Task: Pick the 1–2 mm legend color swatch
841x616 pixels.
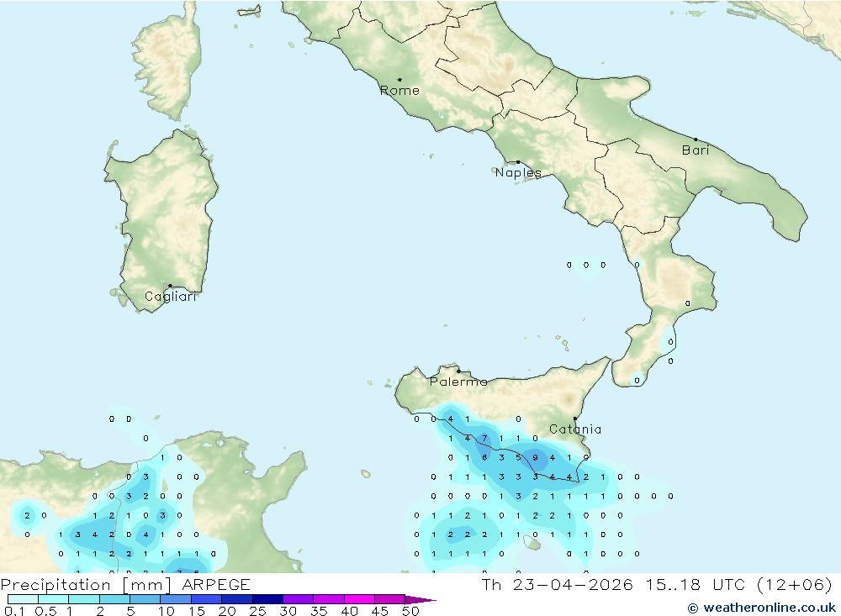Action: (84, 599)
